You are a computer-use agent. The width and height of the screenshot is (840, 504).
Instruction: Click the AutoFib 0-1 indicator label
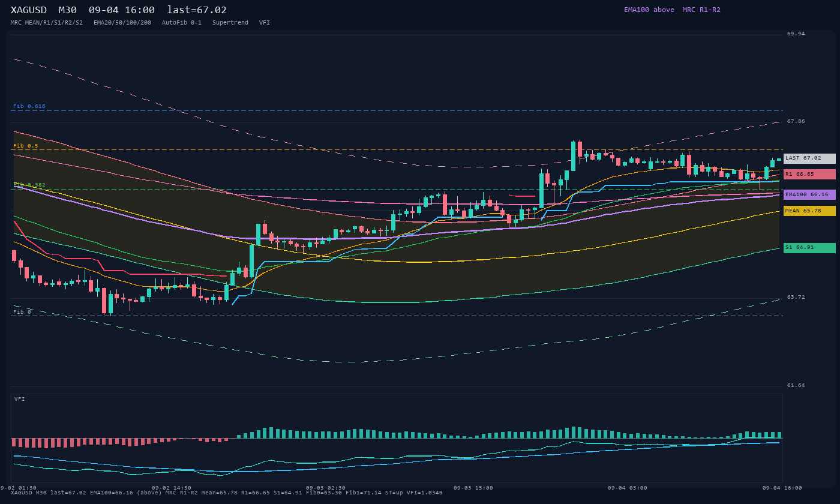point(182,23)
